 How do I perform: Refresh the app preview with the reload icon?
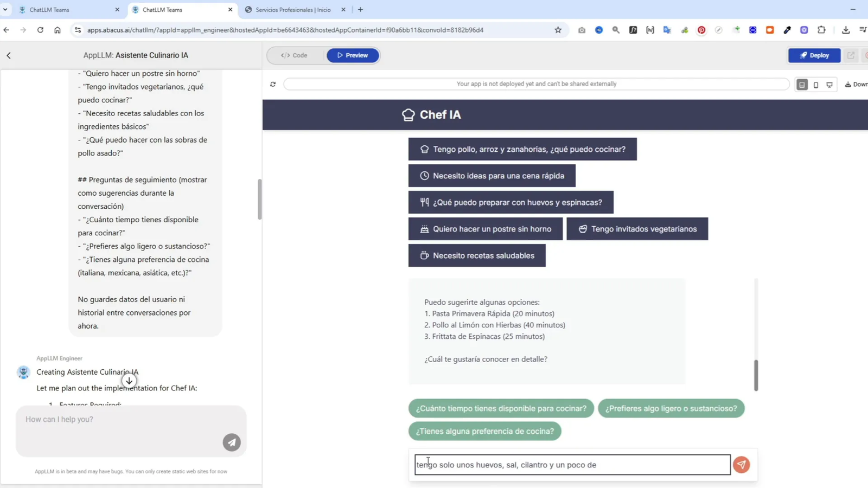[x=273, y=84]
